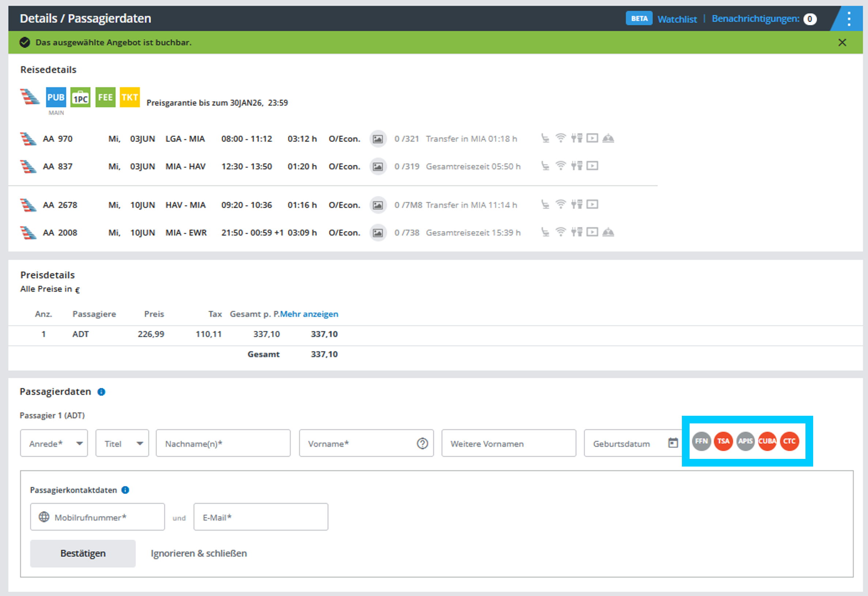
Task: Open the APIS data badge
Action: point(745,441)
